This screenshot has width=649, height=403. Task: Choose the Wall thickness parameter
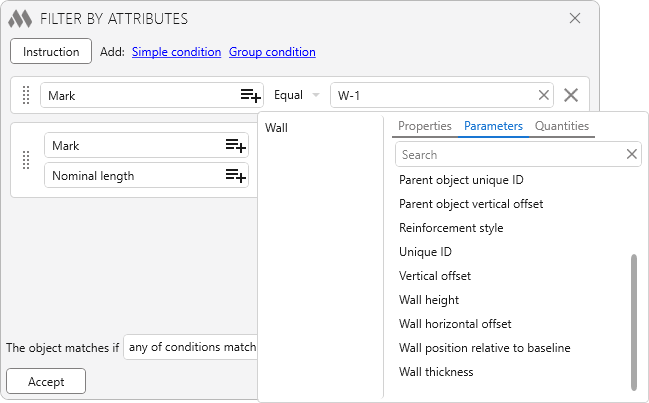coord(436,372)
